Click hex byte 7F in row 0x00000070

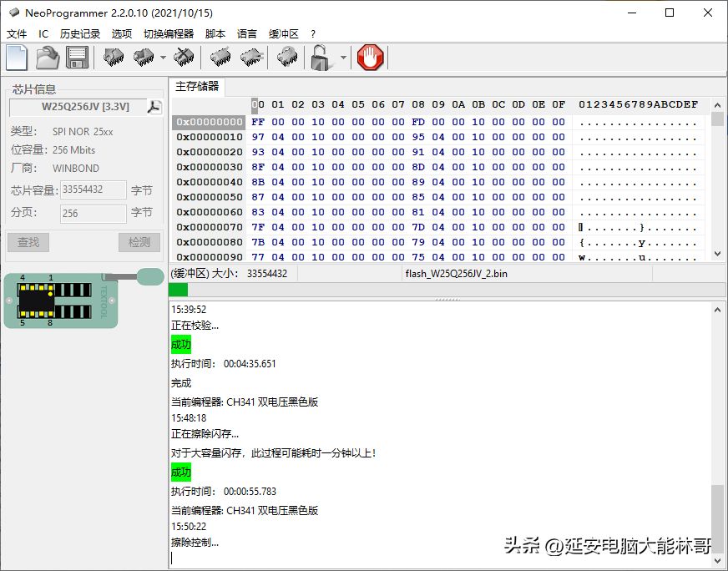coord(258,227)
